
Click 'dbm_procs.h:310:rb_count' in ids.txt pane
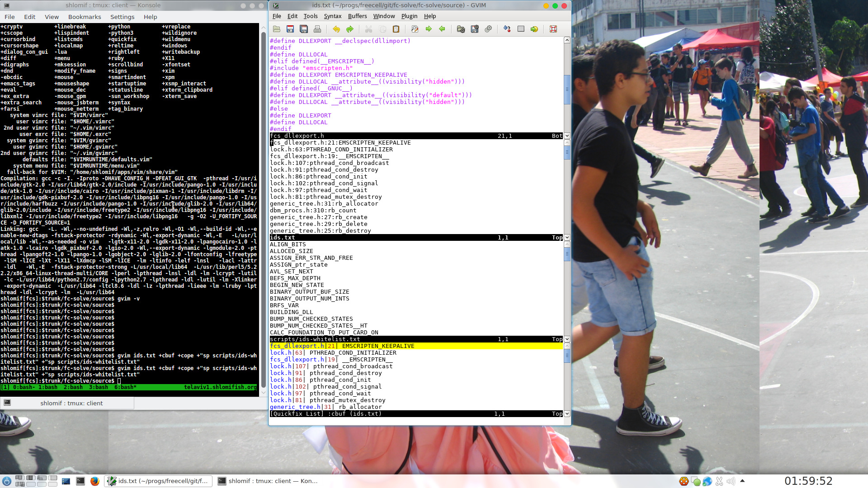point(313,211)
